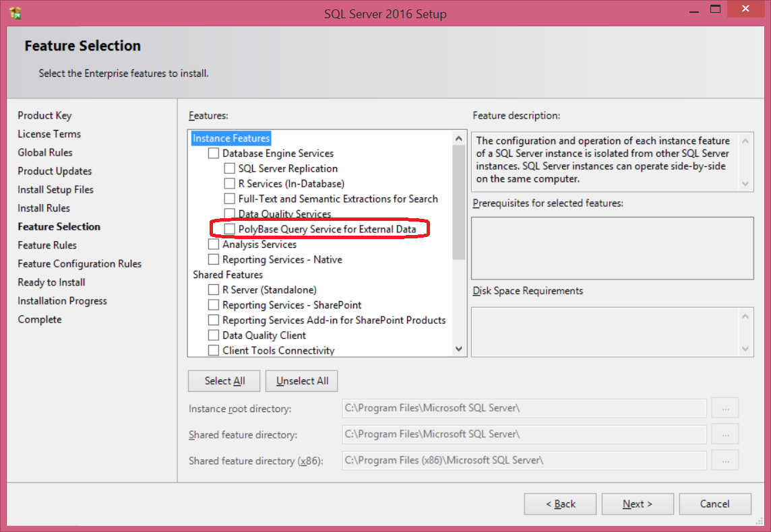Screen dimensions: 771x532
Task: Tick R Services (In-Database) checkbox
Action: click(x=229, y=184)
